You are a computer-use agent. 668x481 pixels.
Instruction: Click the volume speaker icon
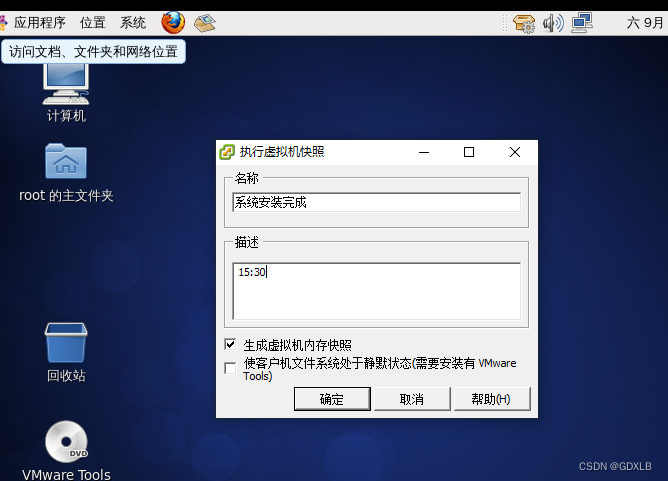pos(553,23)
